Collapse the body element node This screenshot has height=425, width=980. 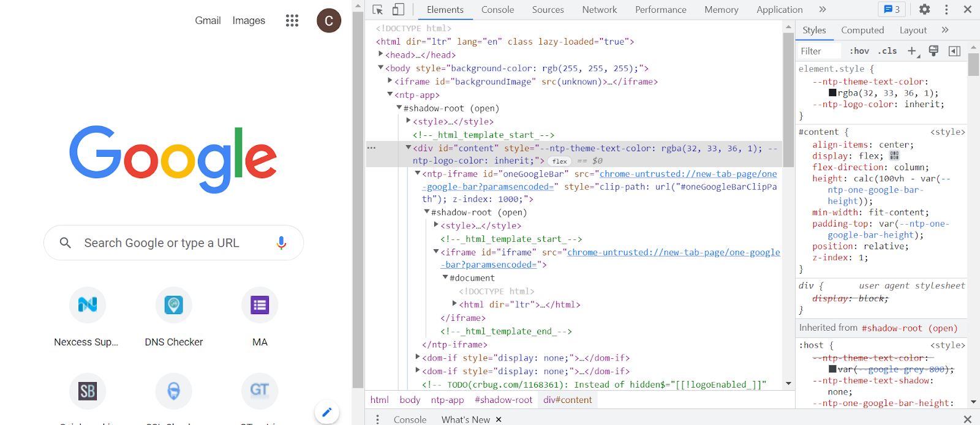click(x=380, y=68)
